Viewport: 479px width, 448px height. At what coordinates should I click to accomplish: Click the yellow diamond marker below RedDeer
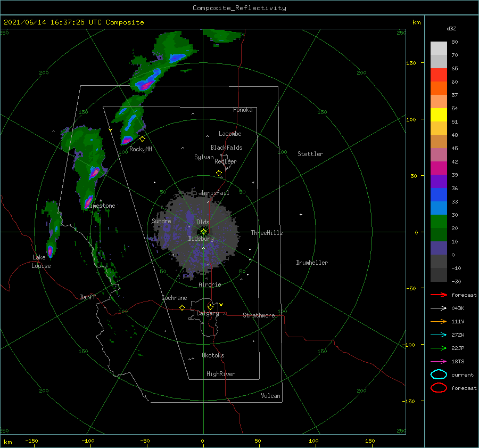[219, 173]
